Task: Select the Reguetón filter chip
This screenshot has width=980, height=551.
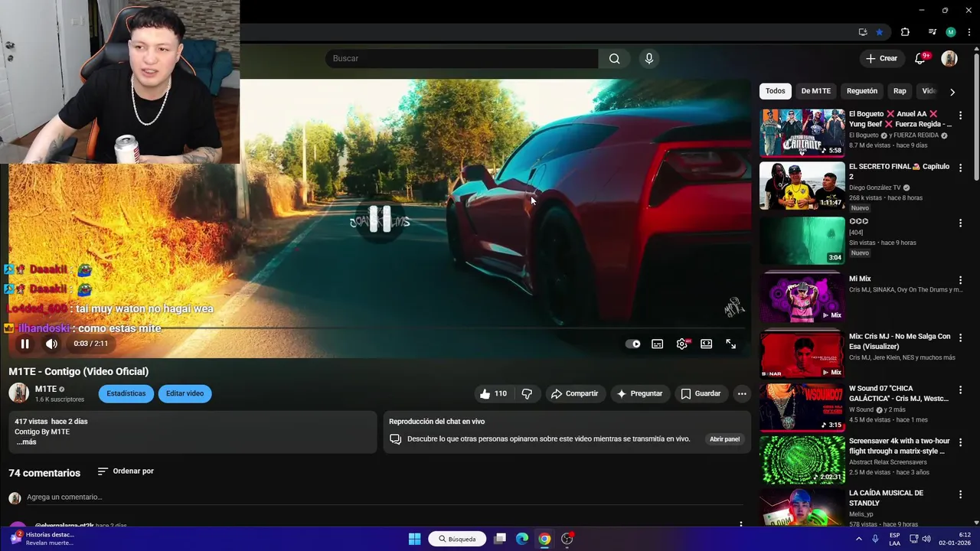Action: (862, 91)
